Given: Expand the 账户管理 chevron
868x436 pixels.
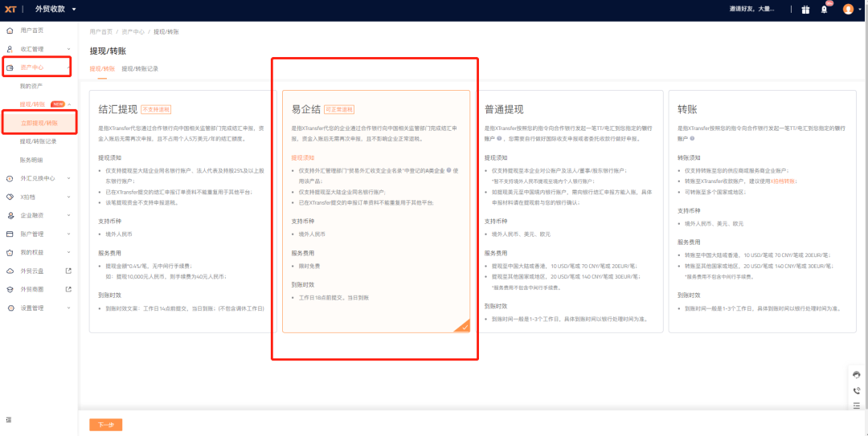Looking at the screenshot, I should click(x=68, y=234).
